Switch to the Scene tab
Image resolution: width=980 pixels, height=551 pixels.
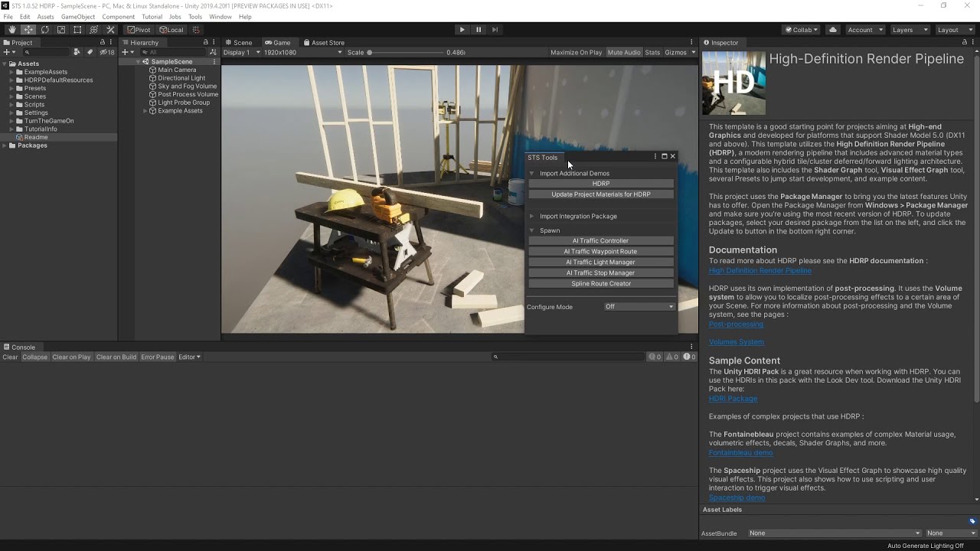click(x=239, y=43)
